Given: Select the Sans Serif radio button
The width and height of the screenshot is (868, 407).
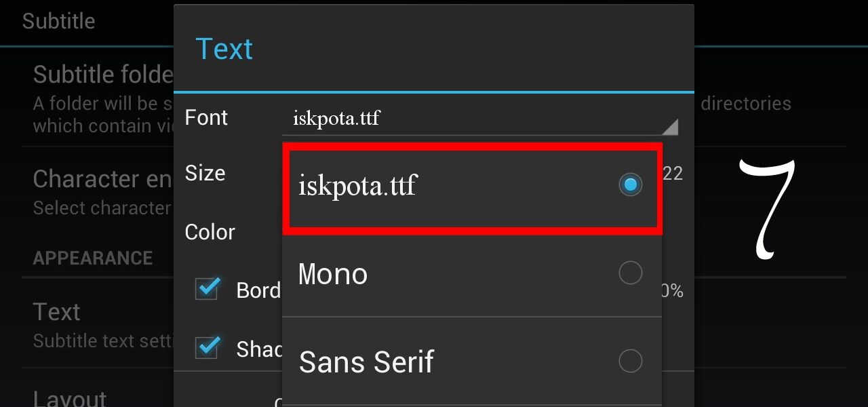Looking at the screenshot, I should 631,361.
